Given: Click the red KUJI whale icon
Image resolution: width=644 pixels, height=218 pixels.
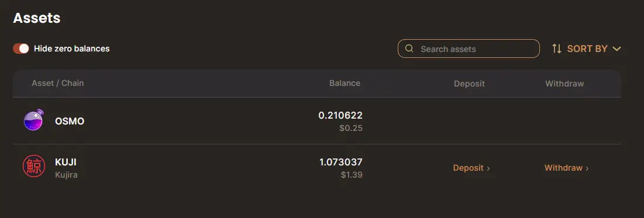Looking at the screenshot, I should click(x=34, y=167).
